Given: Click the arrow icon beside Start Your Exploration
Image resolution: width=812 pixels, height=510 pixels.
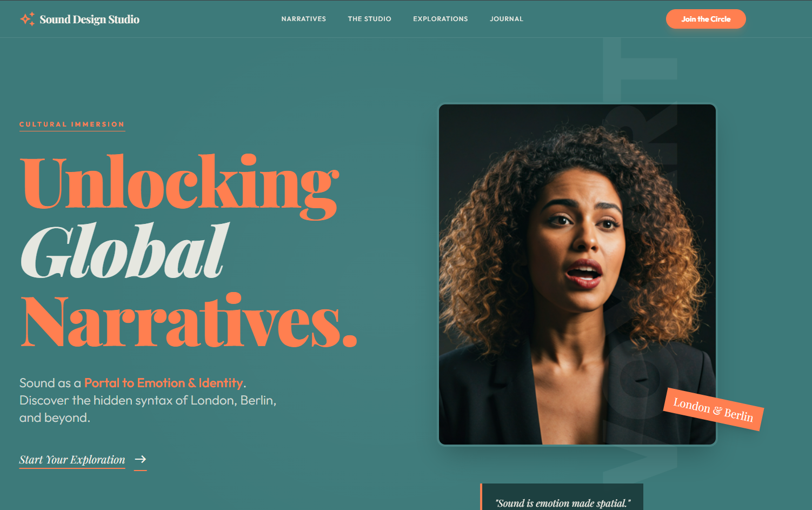Looking at the screenshot, I should (x=141, y=459).
